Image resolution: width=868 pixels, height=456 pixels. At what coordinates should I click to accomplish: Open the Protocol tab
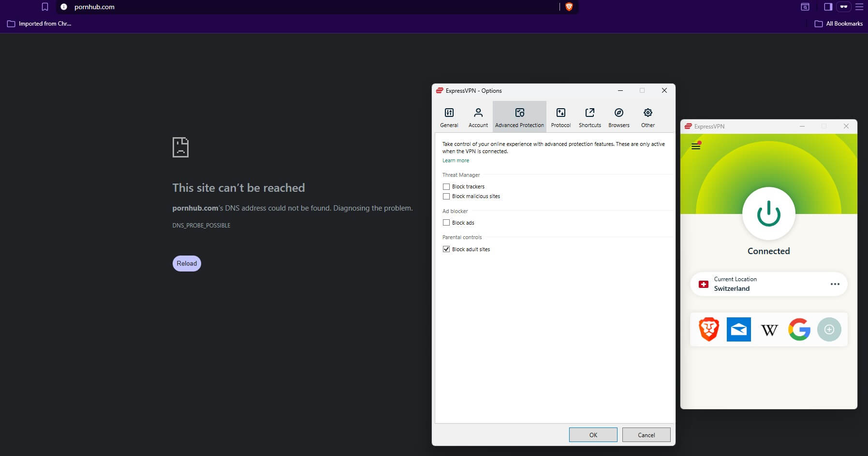pyautogui.click(x=561, y=117)
